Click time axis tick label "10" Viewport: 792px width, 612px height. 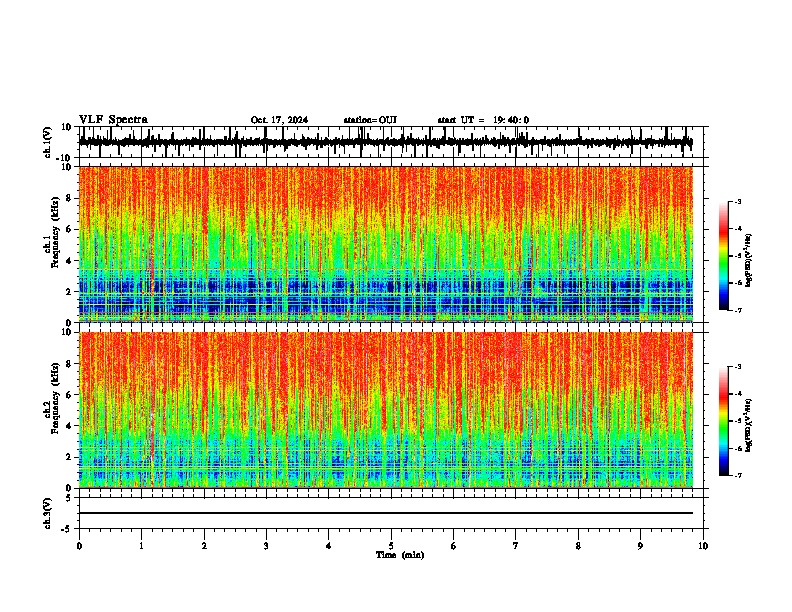703,546
